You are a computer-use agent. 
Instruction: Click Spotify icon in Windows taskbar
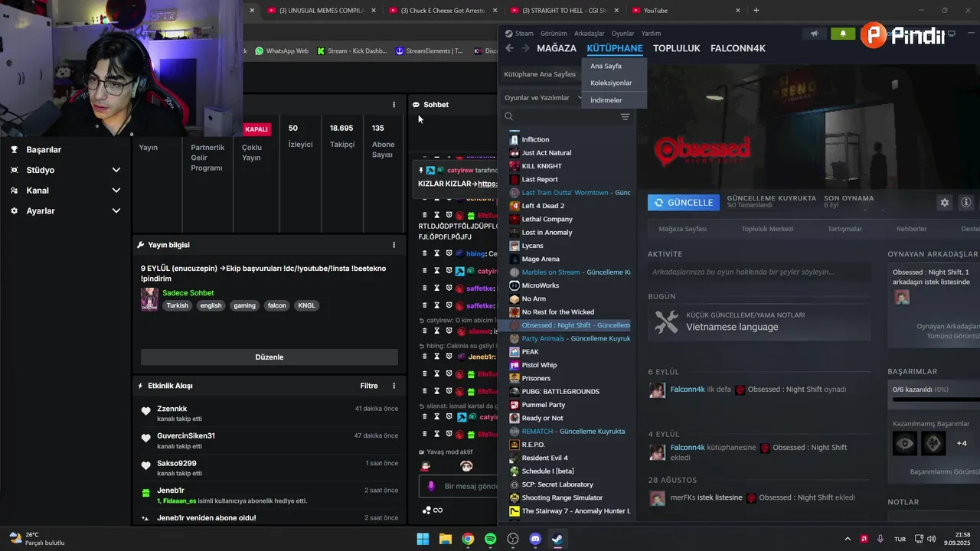click(x=490, y=539)
